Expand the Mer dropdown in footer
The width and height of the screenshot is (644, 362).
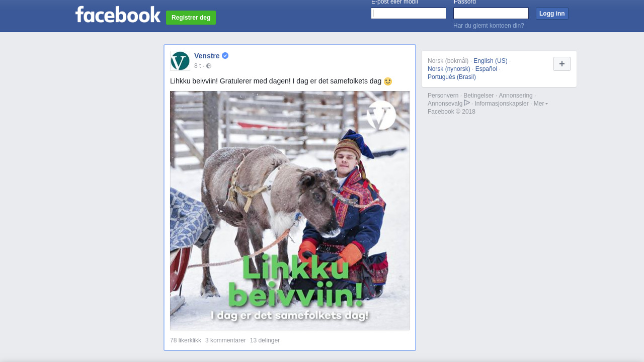click(541, 104)
